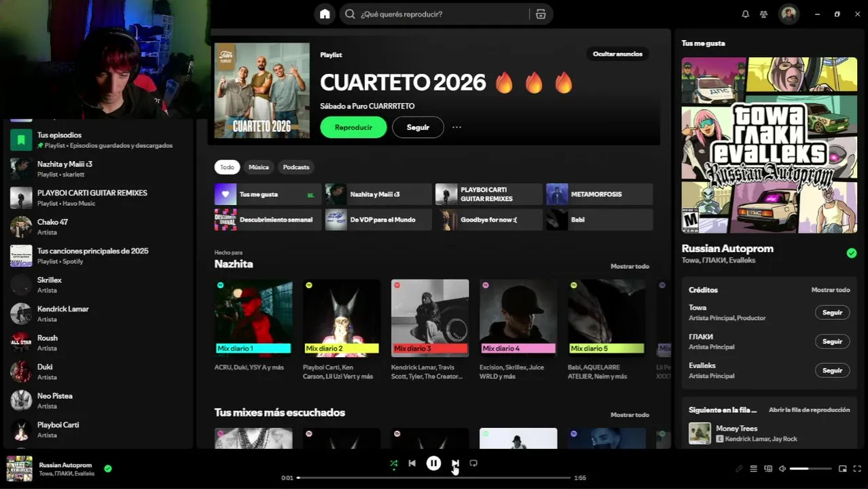Open Skrillex artist in library

point(98,285)
